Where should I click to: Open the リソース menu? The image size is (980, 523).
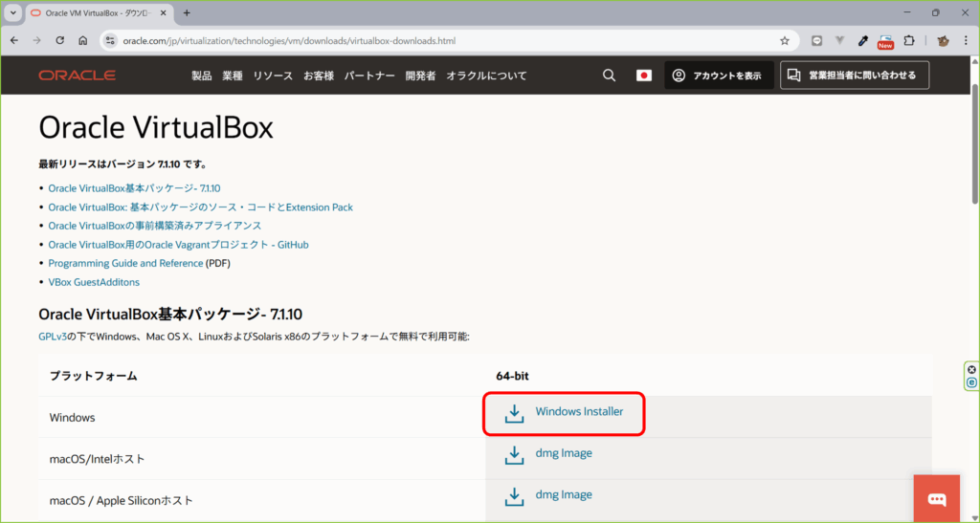click(273, 76)
